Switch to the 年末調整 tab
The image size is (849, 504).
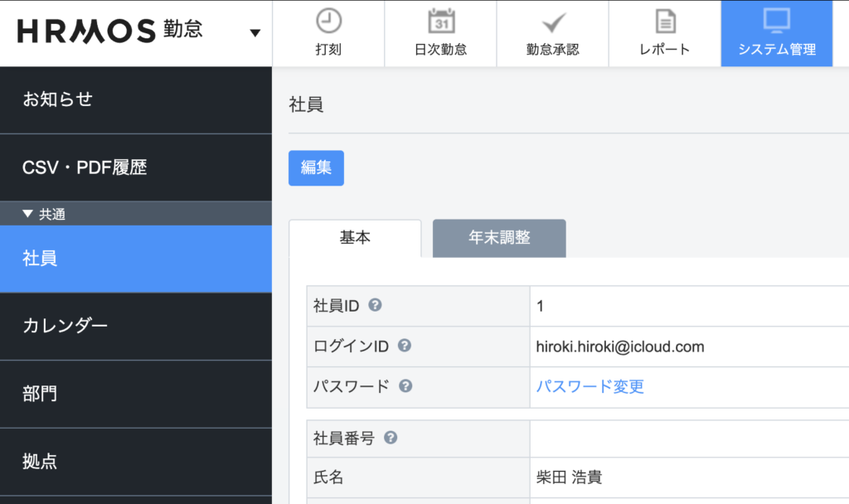[x=499, y=238]
